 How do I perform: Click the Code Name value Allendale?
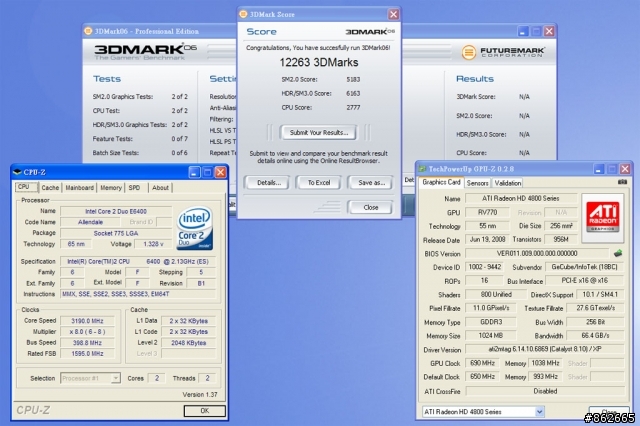click(x=90, y=222)
